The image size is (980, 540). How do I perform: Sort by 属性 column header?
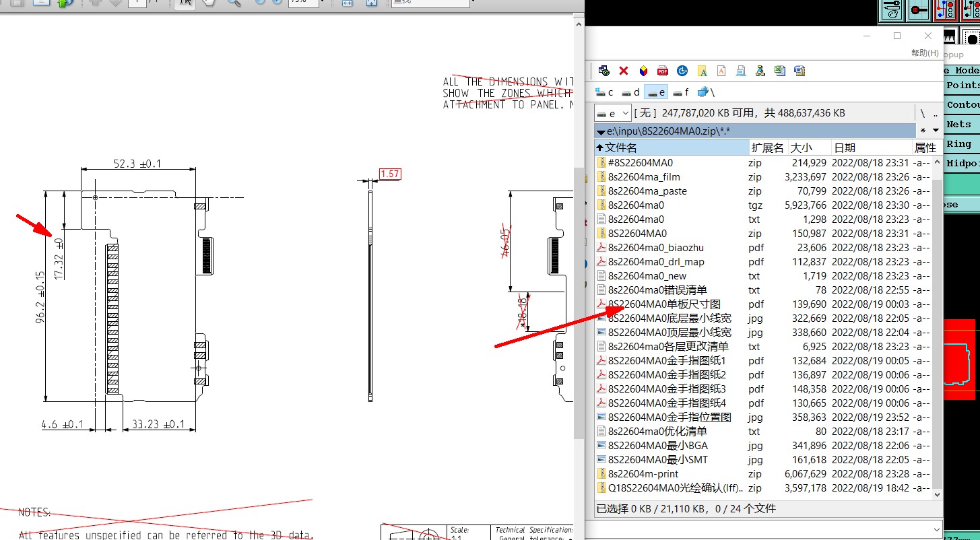coord(925,147)
